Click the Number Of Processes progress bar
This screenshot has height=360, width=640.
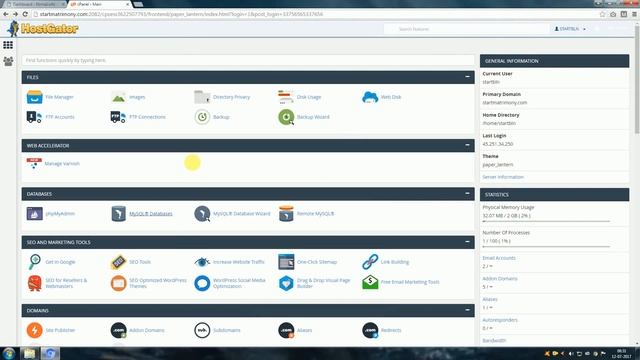point(546,247)
